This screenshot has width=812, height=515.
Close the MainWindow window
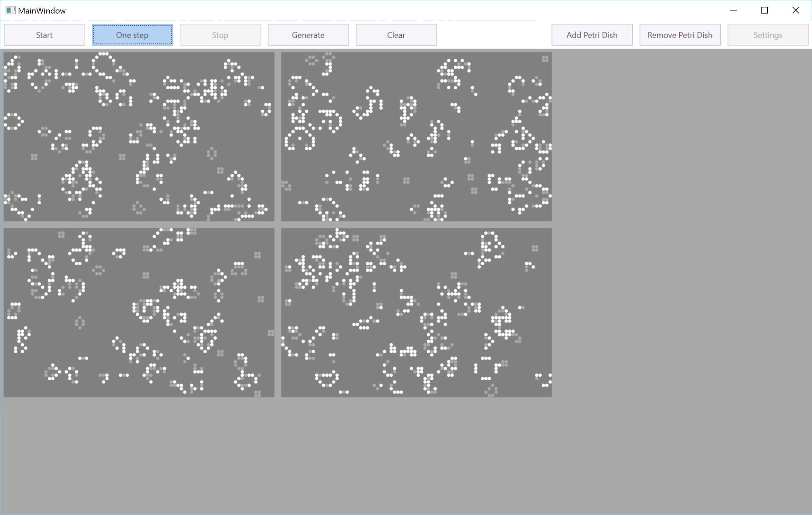(795, 10)
